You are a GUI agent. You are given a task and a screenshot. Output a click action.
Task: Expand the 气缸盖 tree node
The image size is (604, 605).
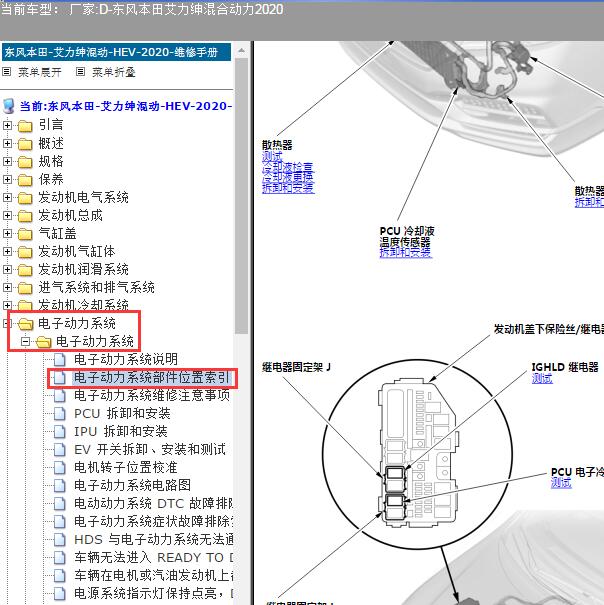coord(7,233)
